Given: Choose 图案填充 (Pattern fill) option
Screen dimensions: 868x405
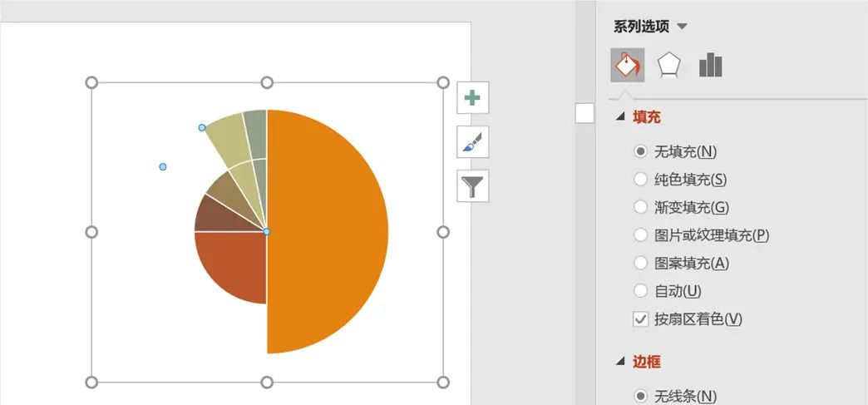Looking at the screenshot, I should click(640, 263).
